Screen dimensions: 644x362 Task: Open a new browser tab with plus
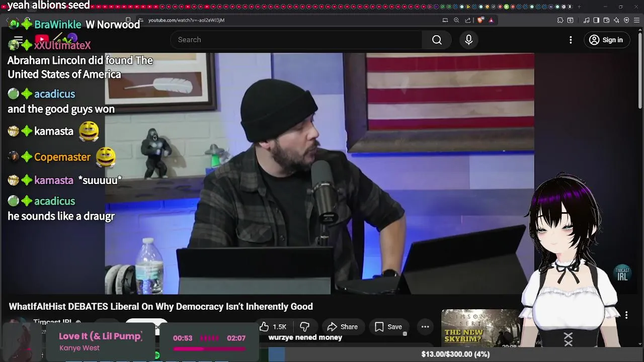coord(579,7)
